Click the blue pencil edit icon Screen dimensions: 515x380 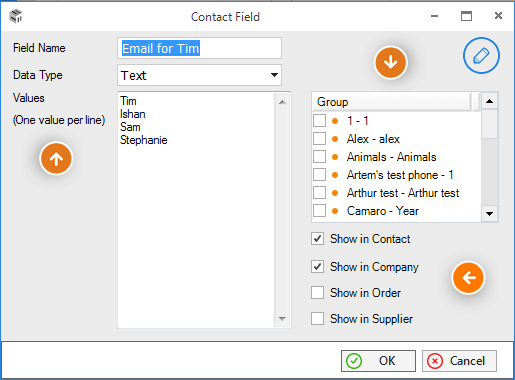tap(481, 56)
